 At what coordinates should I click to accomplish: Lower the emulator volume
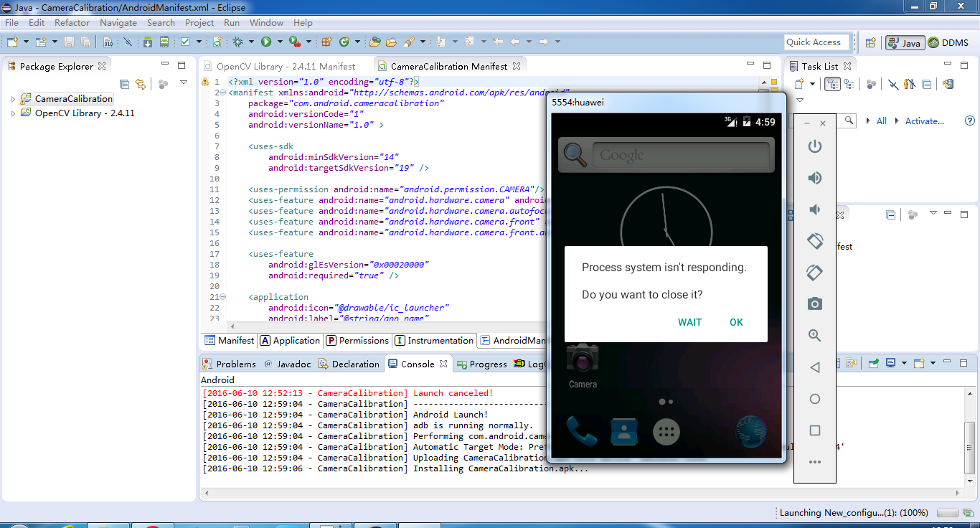(x=814, y=209)
